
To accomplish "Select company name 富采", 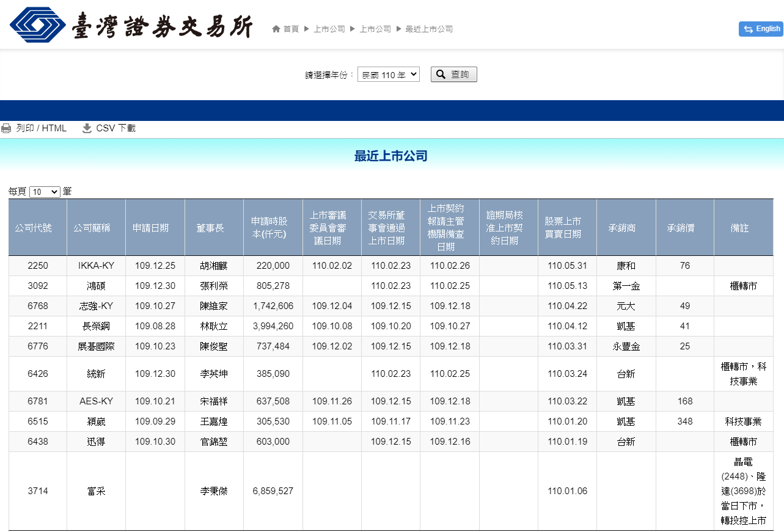I will coord(97,491).
